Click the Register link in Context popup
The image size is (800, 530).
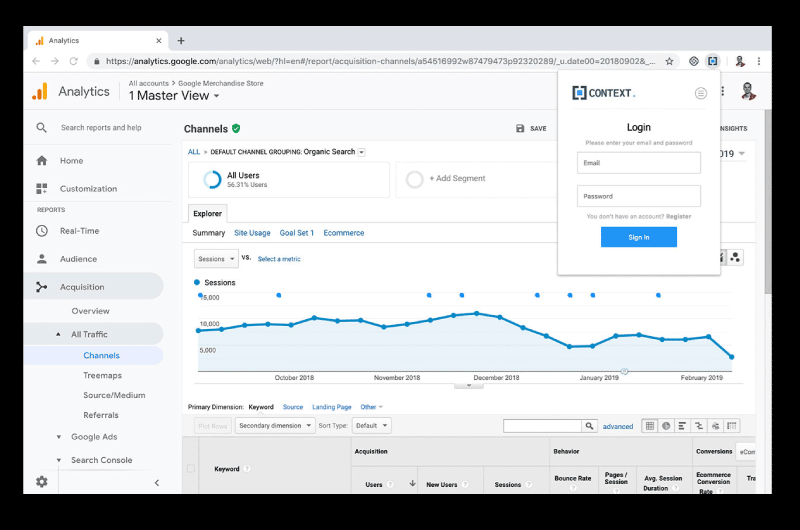pos(678,217)
